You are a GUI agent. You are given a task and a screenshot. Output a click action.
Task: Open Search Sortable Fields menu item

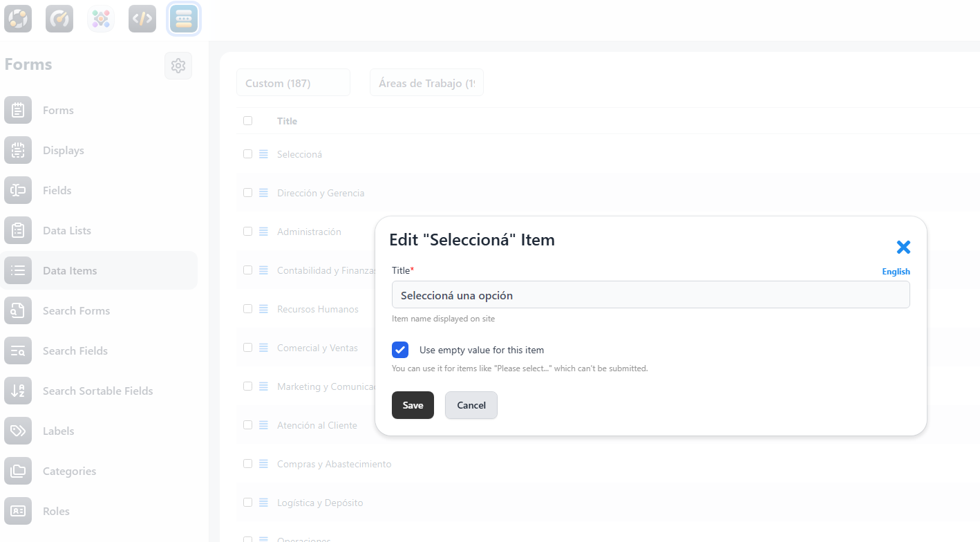pyautogui.click(x=97, y=391)
